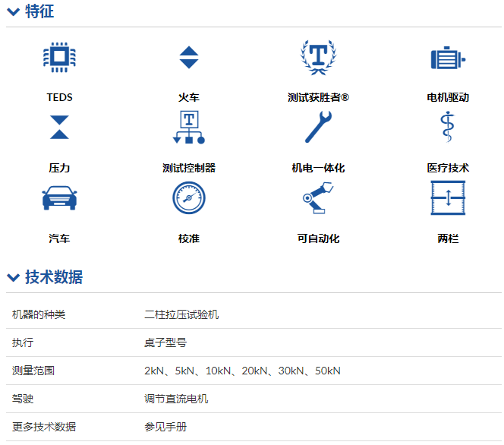Collapse the 特征 section chevron

coord(13,12)
